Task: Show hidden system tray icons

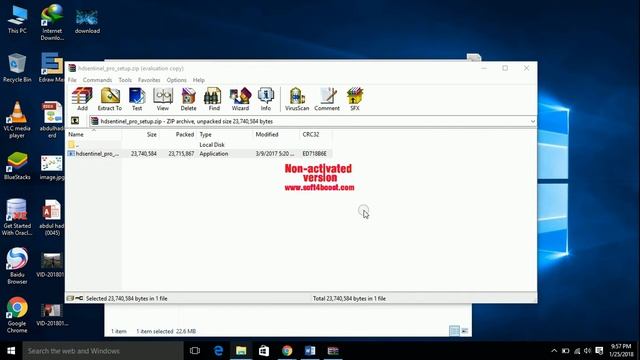Action: coord(554,351)
